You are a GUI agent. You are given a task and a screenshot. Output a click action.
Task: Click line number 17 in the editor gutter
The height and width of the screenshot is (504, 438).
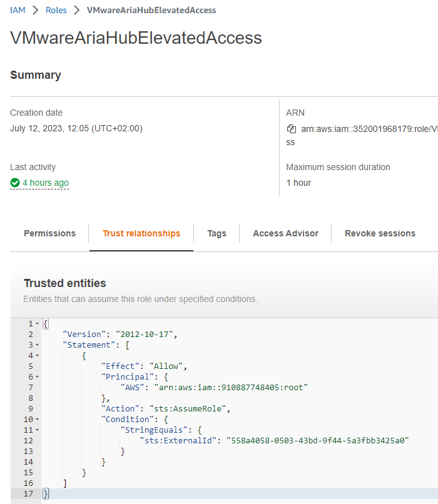point(28,494)
